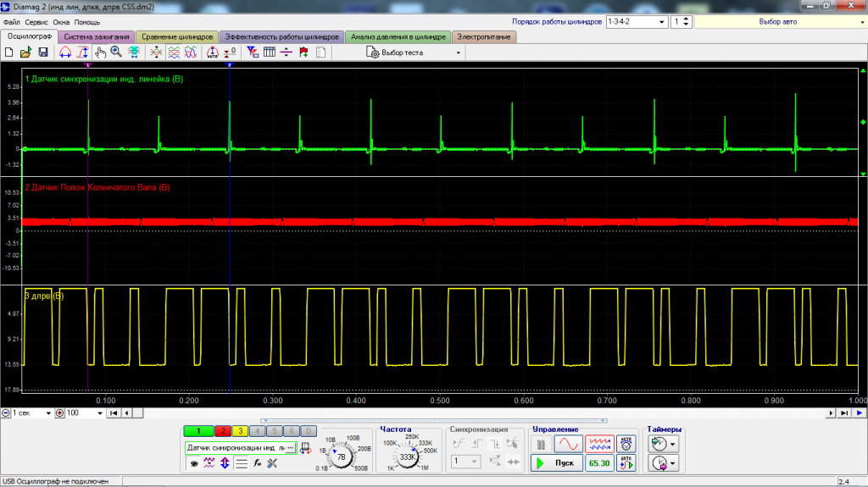Viewport: 868px width, 487px height.
Task: Click the green-red channel alignment icon
Action: (156, 53)
